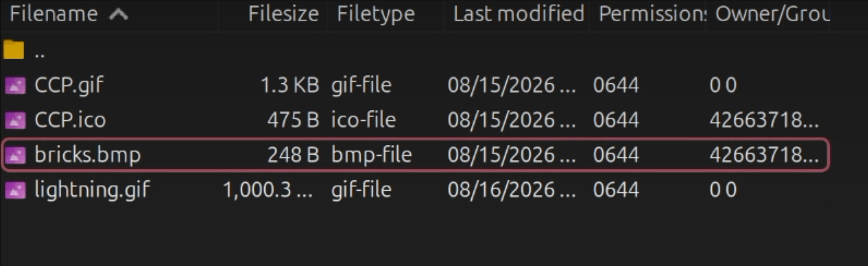This screenshot has height=266, width=868.
Task: Toggle the Filename sort arrow
Action: [x=118, y=14]
